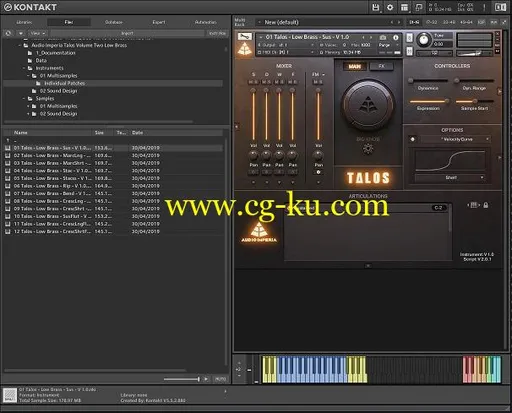Open the FM channel dropdown arrow
The width and height of the screenshot is (512, 413).
[323, 75]
